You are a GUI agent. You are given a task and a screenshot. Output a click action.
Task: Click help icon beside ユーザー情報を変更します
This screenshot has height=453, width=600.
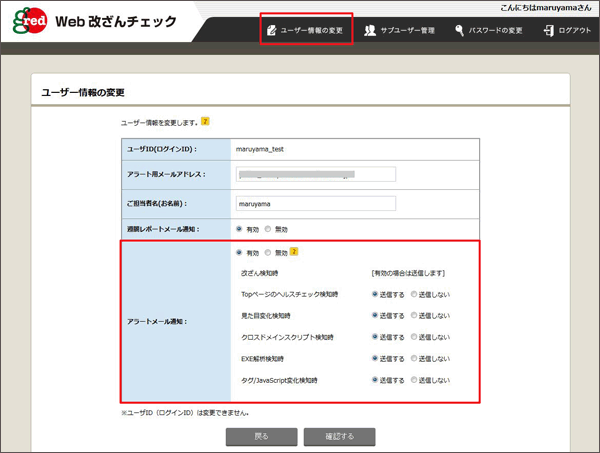(x=205, y=122)
